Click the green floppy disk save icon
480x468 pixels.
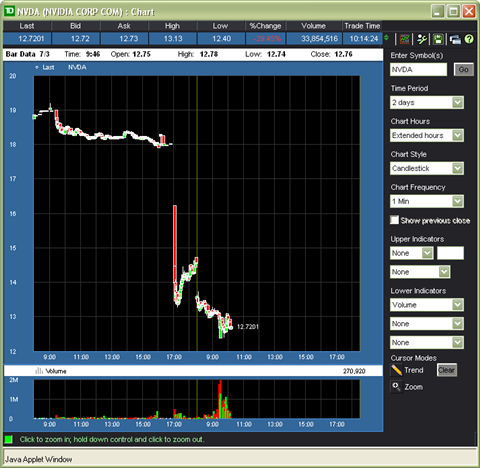pos(438,39)
